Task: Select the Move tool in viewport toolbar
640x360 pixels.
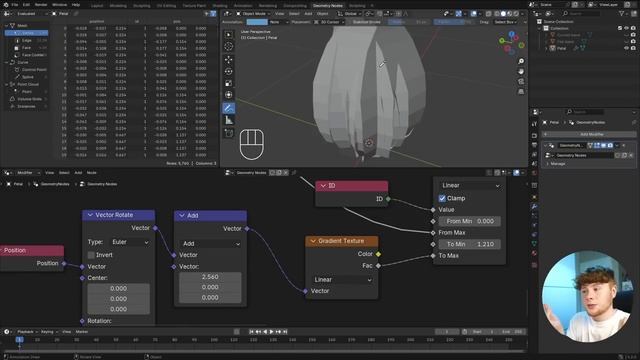Action: 229,60
